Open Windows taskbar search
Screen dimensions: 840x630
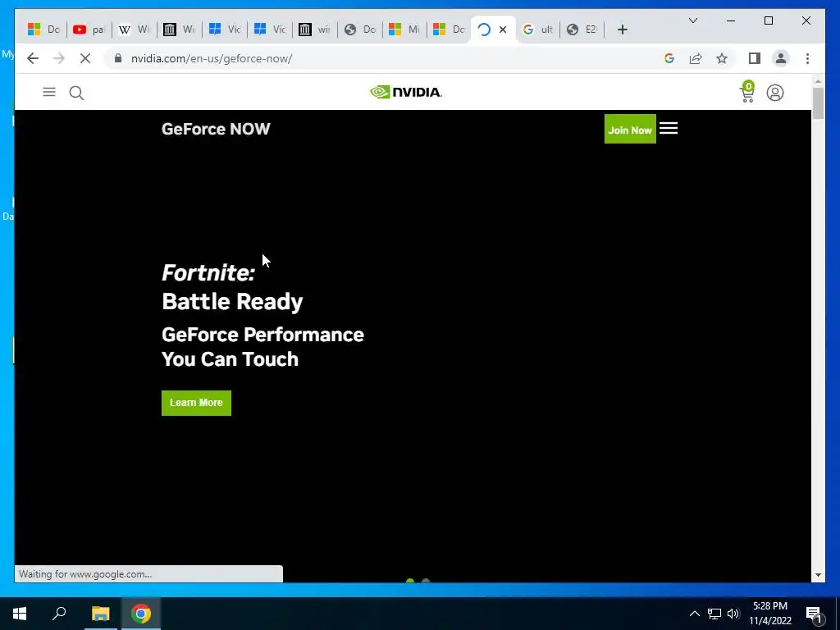pos(59,614)
